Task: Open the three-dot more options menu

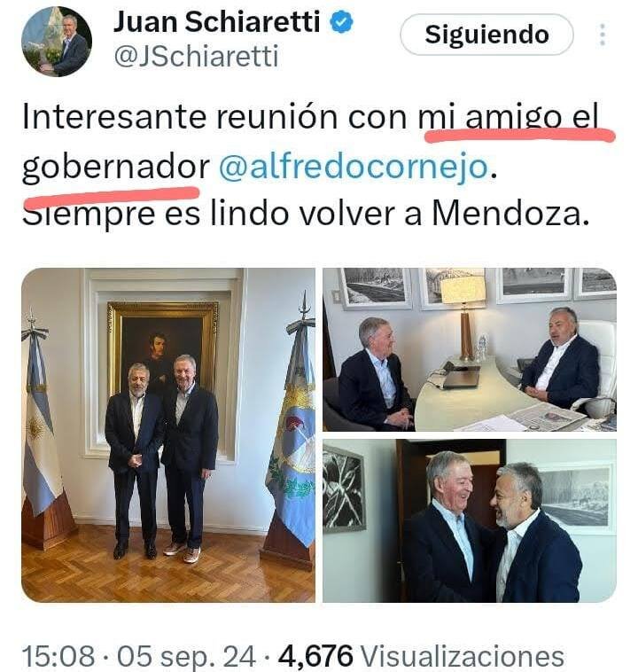Action: (x=603, y=35)
